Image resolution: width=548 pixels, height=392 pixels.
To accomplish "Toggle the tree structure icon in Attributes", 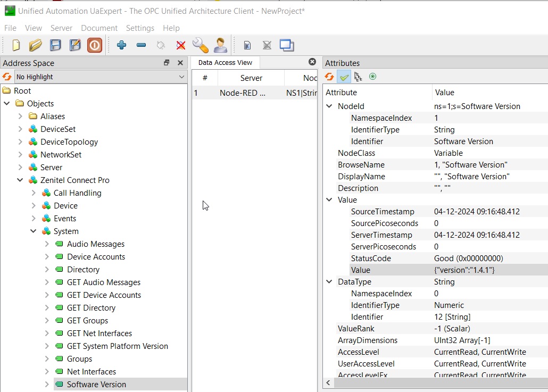I will [x=358, y=77].
